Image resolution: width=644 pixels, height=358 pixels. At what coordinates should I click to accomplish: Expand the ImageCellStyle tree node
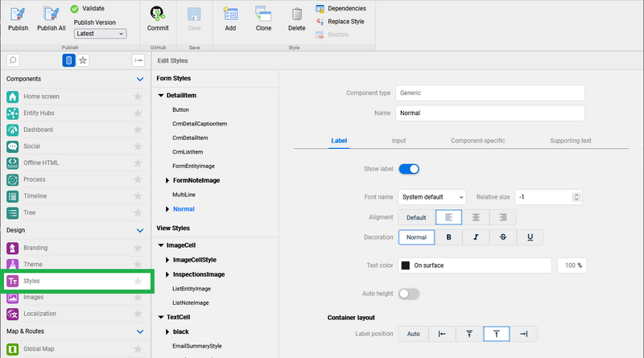[167, 260]
